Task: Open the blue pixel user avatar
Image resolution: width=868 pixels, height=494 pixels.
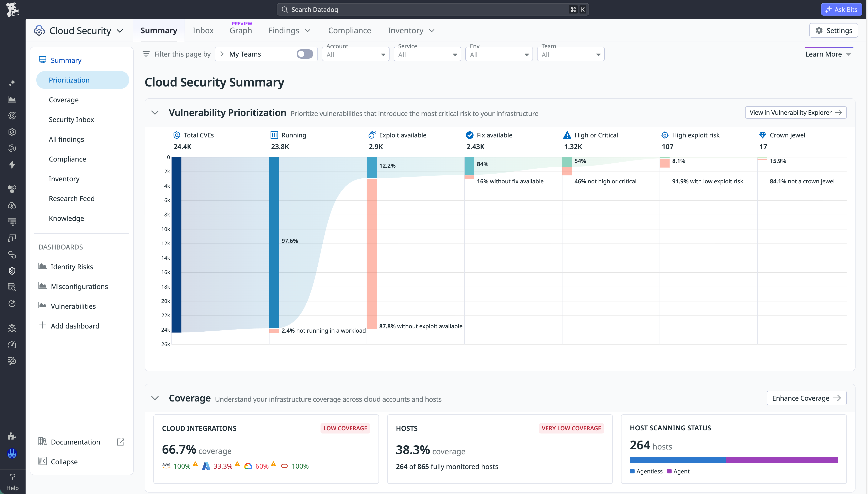Action: [12, 453]
